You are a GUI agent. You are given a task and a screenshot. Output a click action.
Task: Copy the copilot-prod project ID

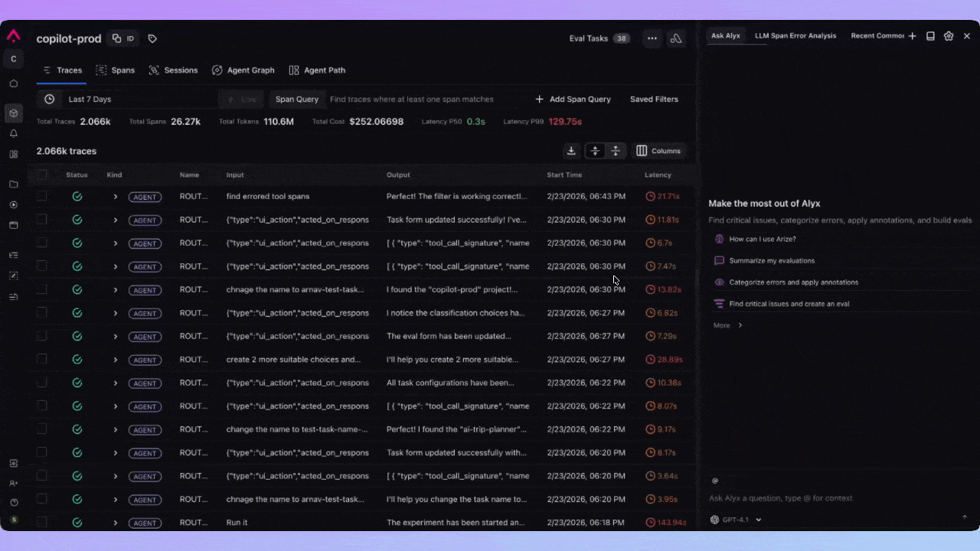click(x=122, y=38)
